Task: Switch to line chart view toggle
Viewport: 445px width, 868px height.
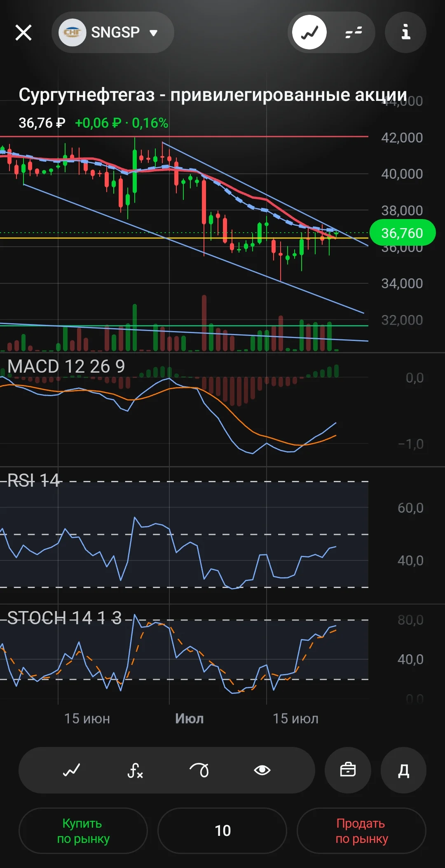Action: [309, 32]
